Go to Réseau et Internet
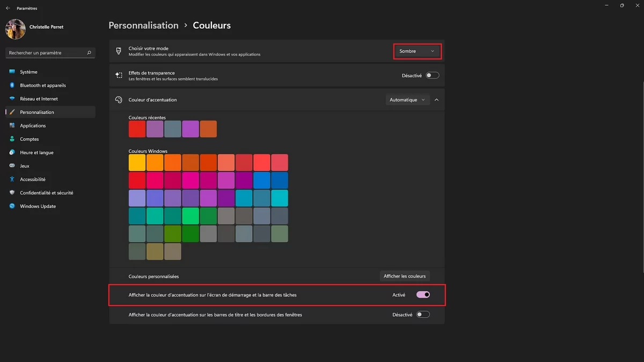The image size is (644, 362). pyautogui.click(x=50, y=99)
